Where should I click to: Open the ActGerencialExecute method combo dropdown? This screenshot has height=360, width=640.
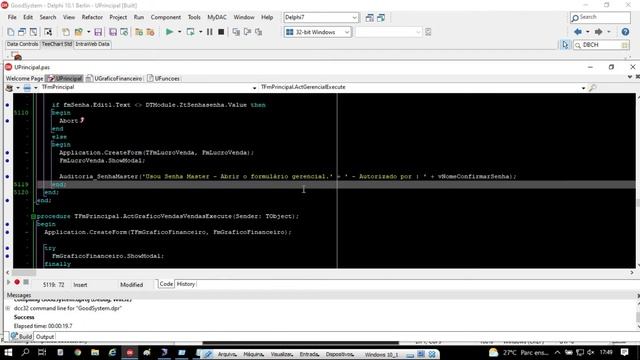[583, 88]
